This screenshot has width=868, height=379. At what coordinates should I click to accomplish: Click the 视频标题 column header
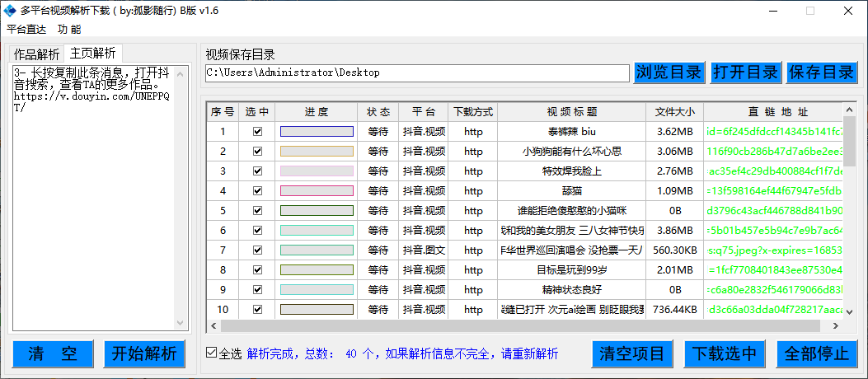click(572, 112)
